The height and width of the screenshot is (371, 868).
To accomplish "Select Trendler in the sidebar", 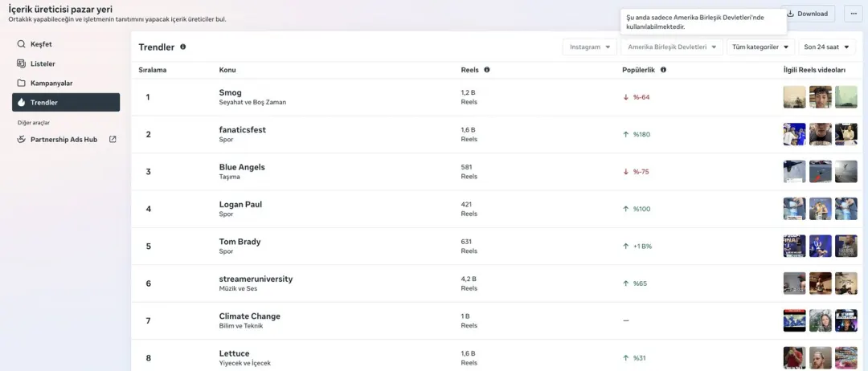I will pos(66,102).
